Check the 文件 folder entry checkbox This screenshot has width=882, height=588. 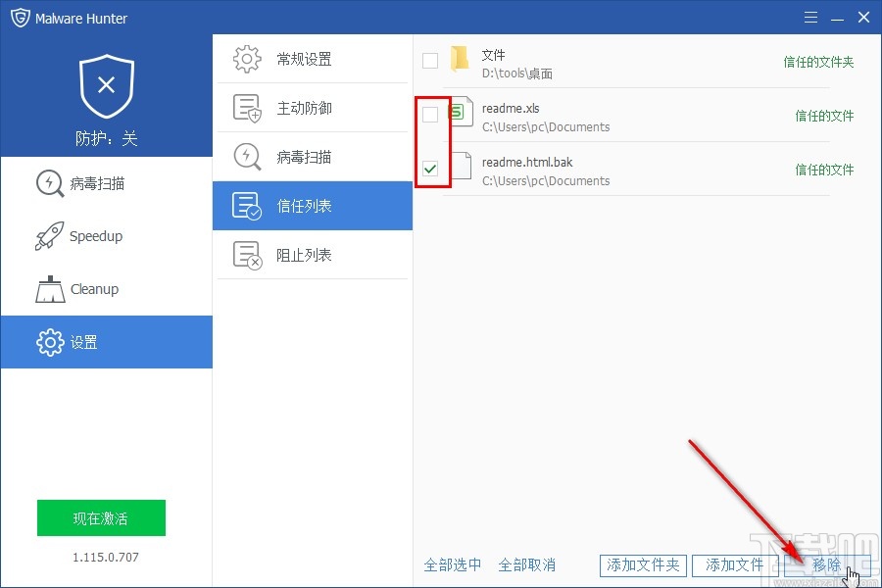pyautogui.click(x=430, y=60)
